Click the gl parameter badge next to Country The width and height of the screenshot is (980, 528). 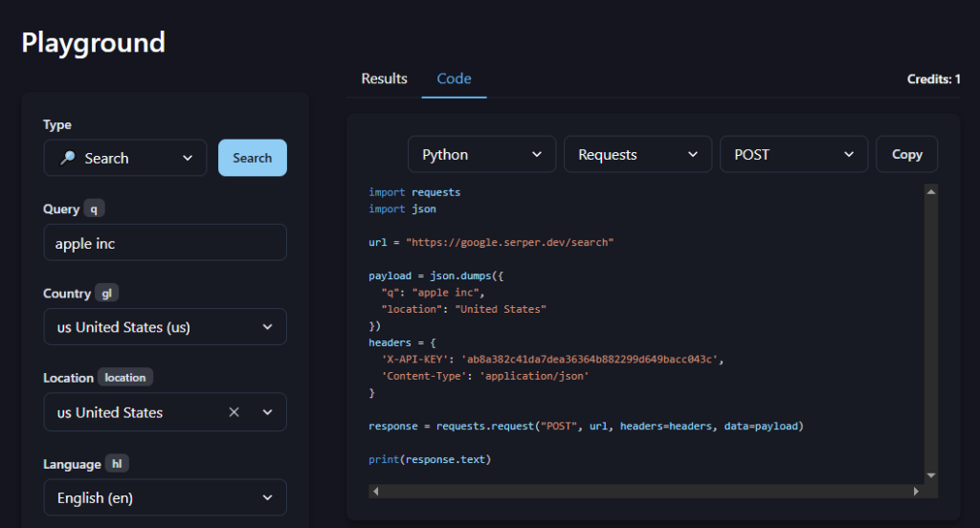coord(107,293)
